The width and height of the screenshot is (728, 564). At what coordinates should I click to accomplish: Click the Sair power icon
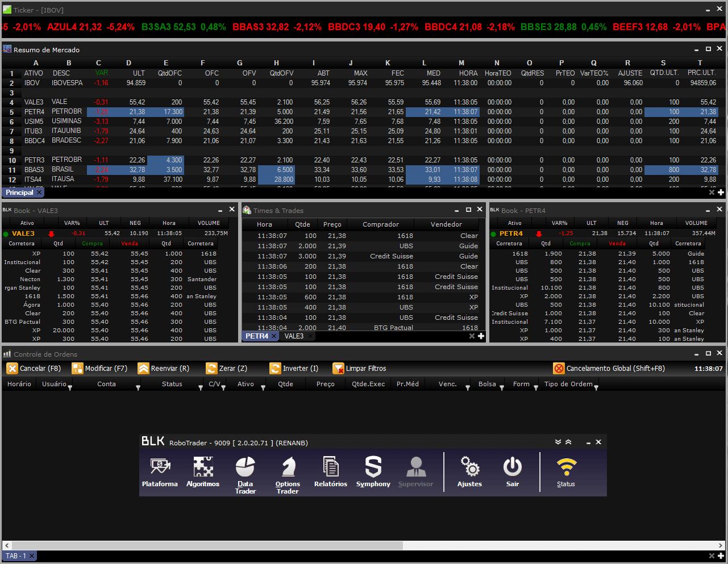tap(513, 472)
